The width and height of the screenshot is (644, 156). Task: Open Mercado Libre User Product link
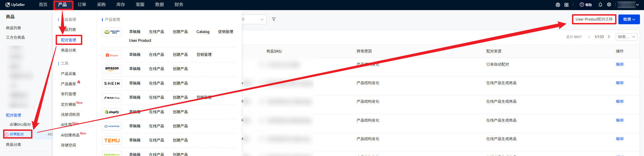pyautogui.click(x=140, y=40)
